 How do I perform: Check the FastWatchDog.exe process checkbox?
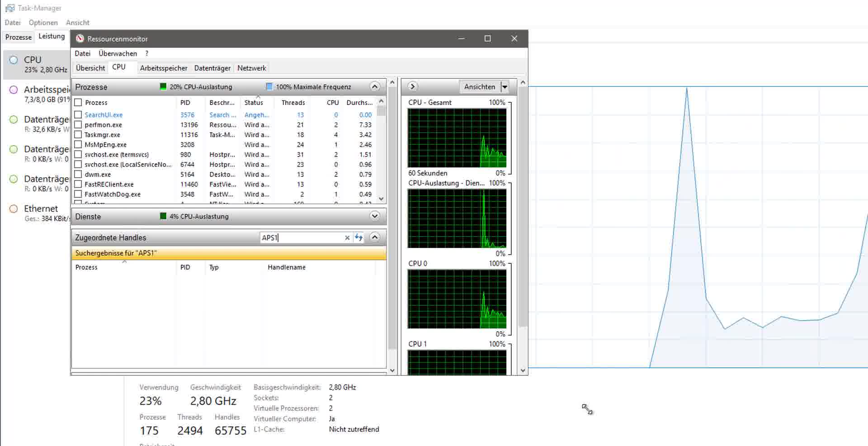78,194
